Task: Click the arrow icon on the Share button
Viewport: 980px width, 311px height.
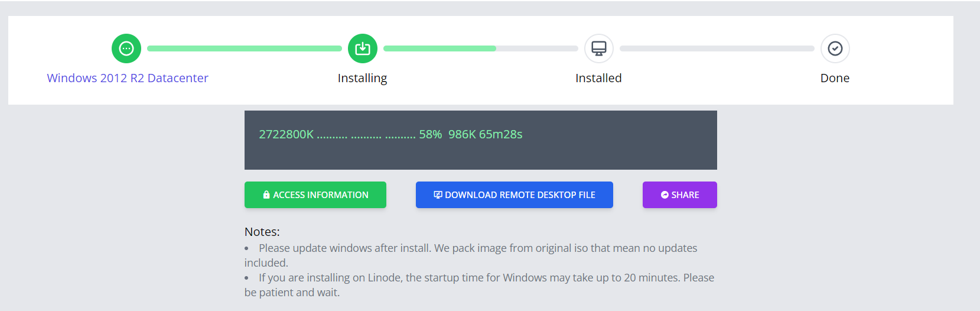Action: coord(665,195)
